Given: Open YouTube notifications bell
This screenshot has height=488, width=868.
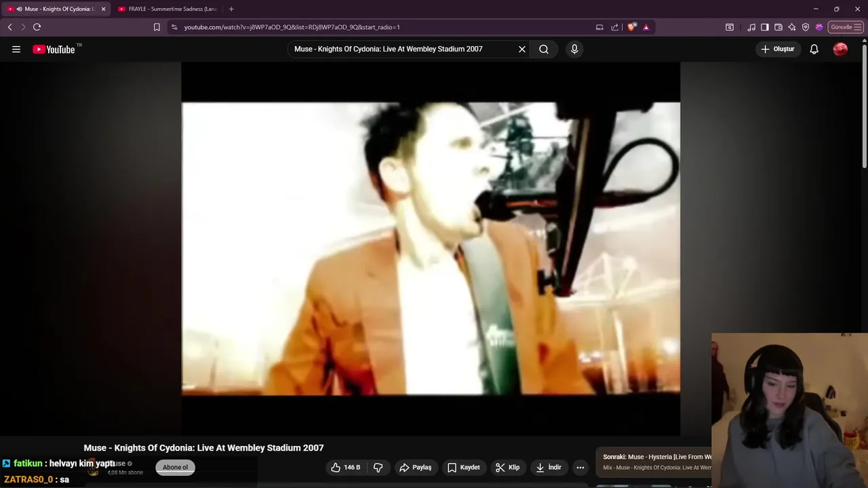Looking at the screenshot, I should pyautogui.click(x=814, y=49).
